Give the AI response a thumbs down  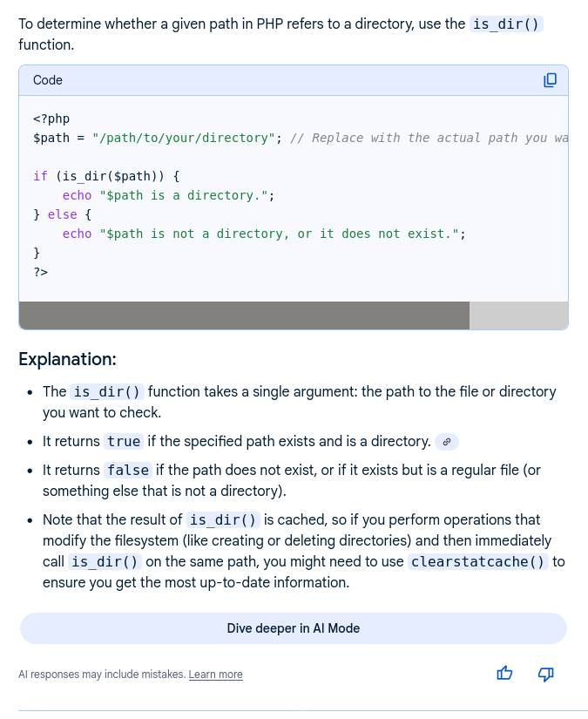546,674
